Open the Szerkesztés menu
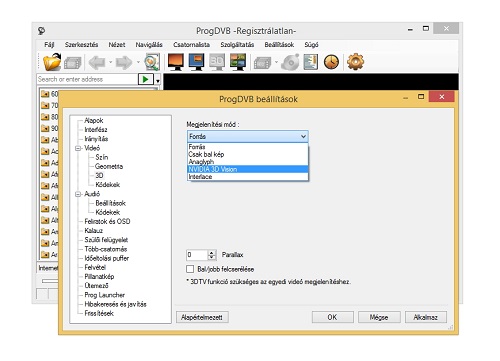The image size is (500, 361). coord(81,45)
